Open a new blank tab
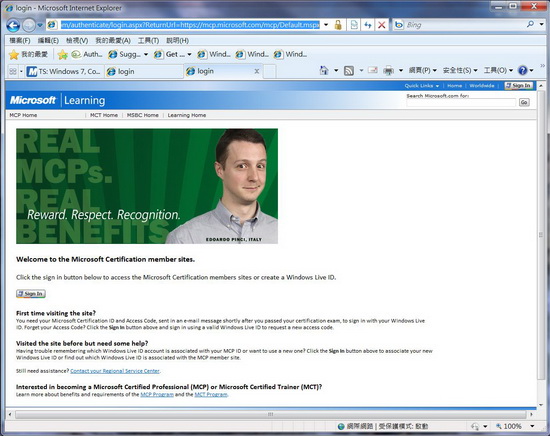550x436 pixels. click(269, 72)
